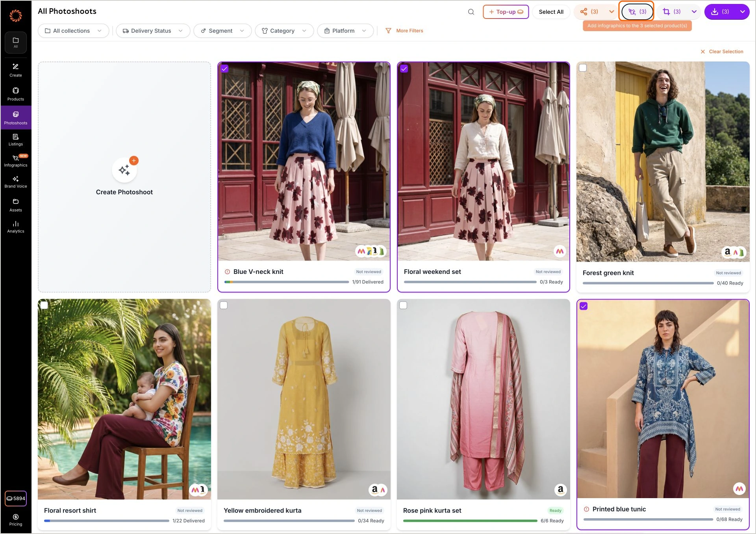Image resolution: width=756 pixels, height=534 pixels.
Task: Click marketplace icons on Forest green knit
Action: (734, 252)
